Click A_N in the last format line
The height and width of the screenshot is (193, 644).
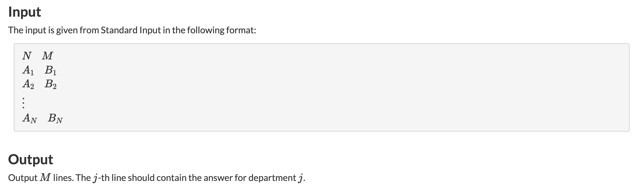point(30,118)
